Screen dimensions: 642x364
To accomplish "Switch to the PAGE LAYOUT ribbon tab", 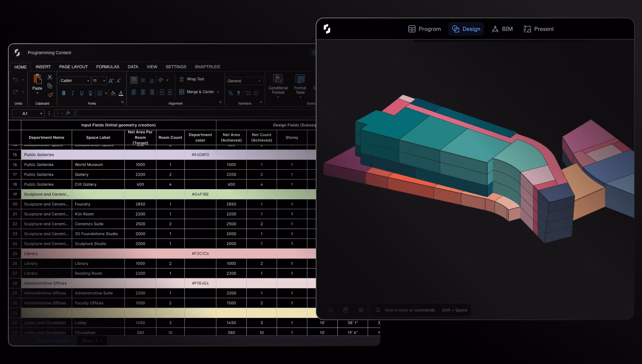I will click(73, 67).
